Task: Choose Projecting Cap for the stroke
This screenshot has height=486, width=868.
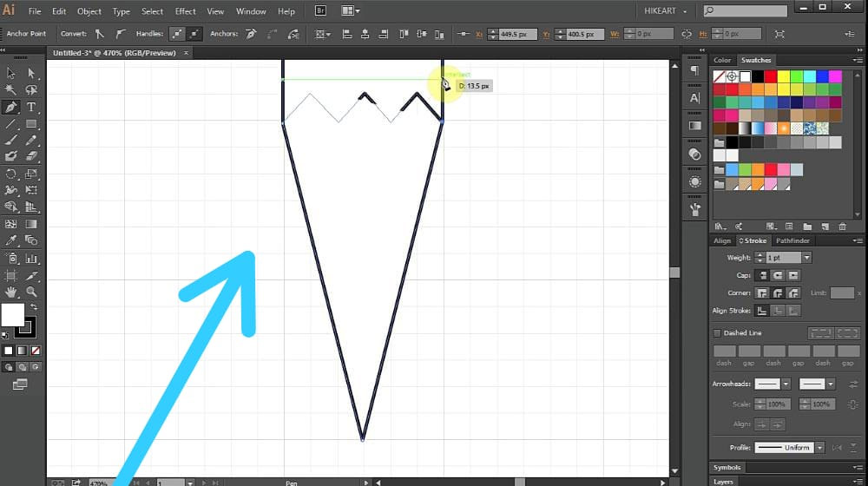Action: pos(793,275)
